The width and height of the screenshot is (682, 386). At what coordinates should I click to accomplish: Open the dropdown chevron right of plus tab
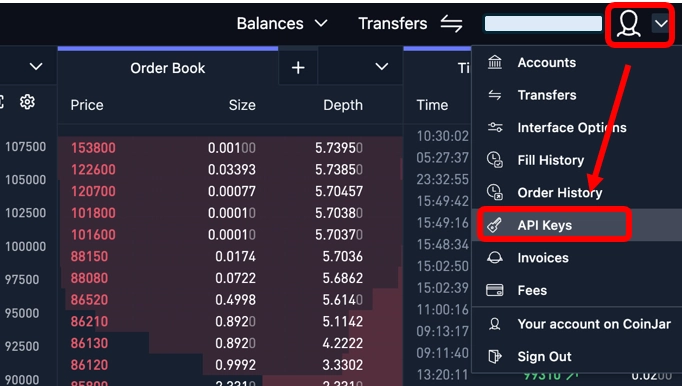pos(381,67)
